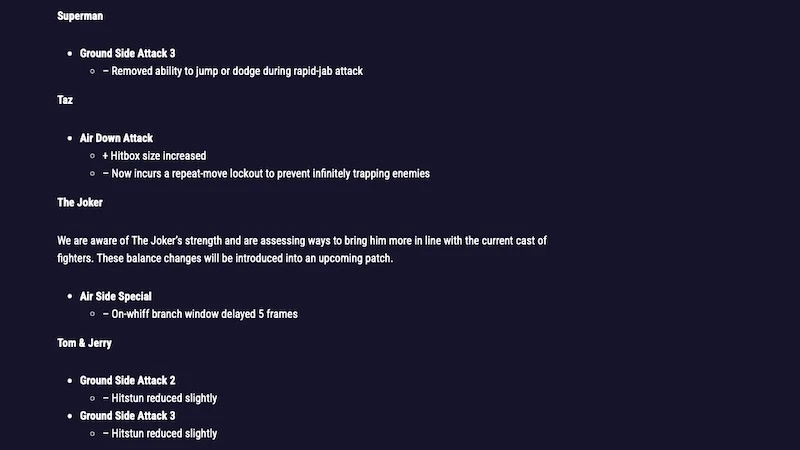Click the words "5 frames"
800x450 pixels.
pos(277,314)
